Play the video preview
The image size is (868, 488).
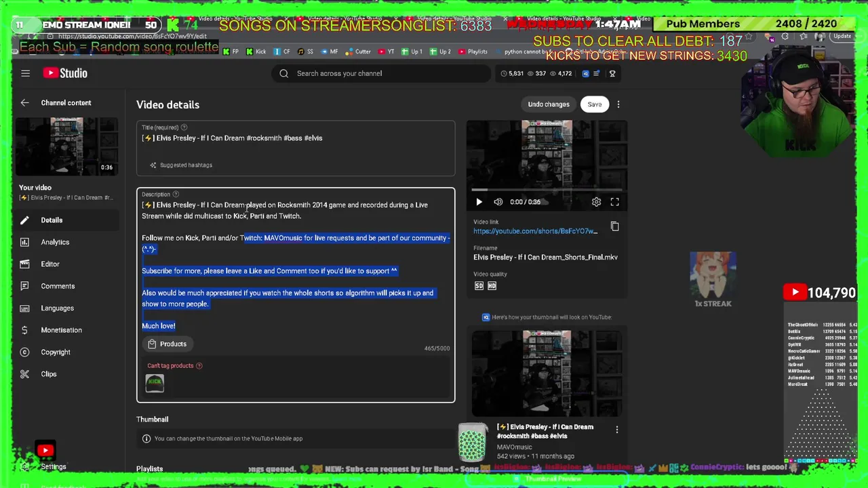click(x=479, y=202)
